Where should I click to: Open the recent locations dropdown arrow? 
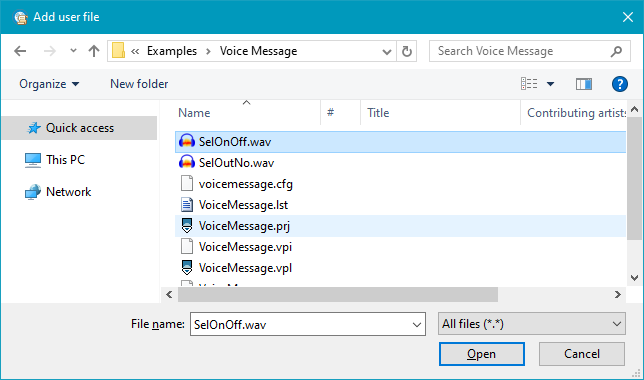click(x=73, y=51)
